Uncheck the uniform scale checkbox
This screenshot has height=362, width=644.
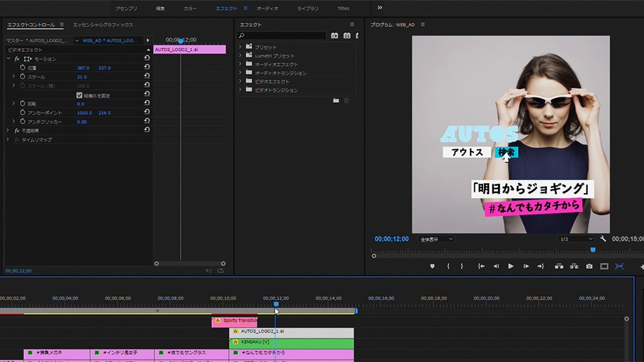pos(79,95)
